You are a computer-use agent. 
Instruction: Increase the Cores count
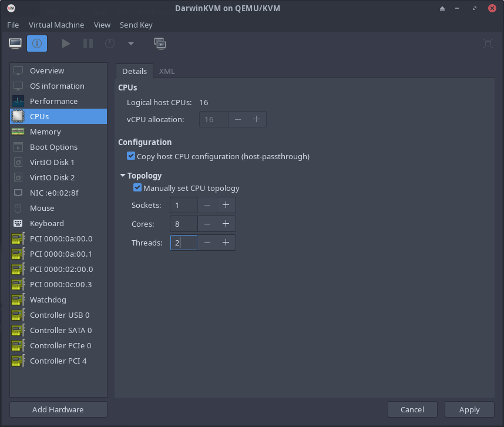[226, 224]
